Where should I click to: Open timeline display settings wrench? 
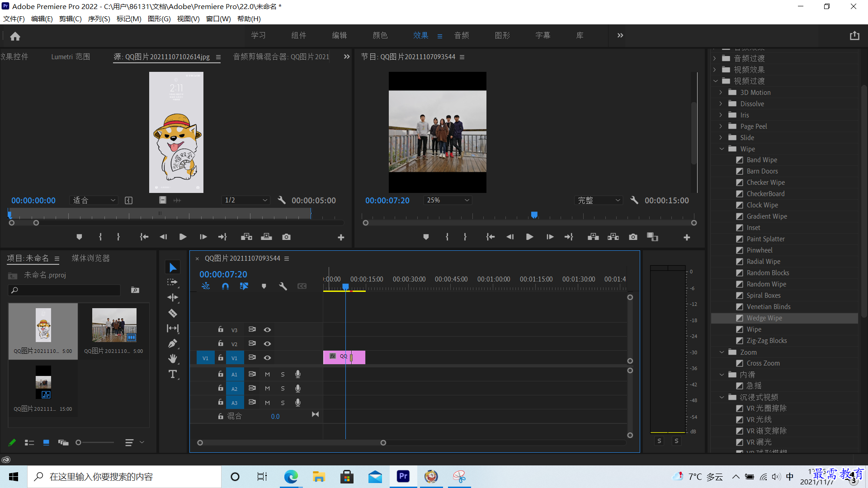click(x=283, y=286)
